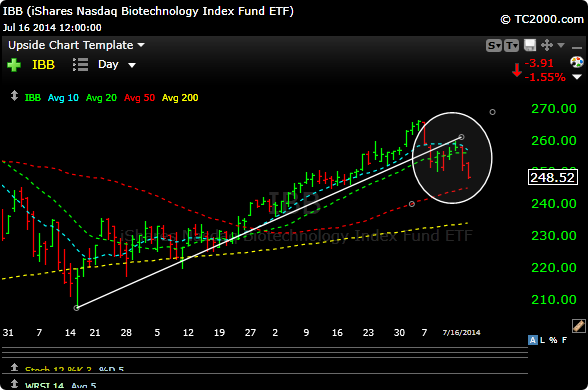Click the WRSI 14 indicator label
Screen dimensions: 588x390
(x=44, y=386)
